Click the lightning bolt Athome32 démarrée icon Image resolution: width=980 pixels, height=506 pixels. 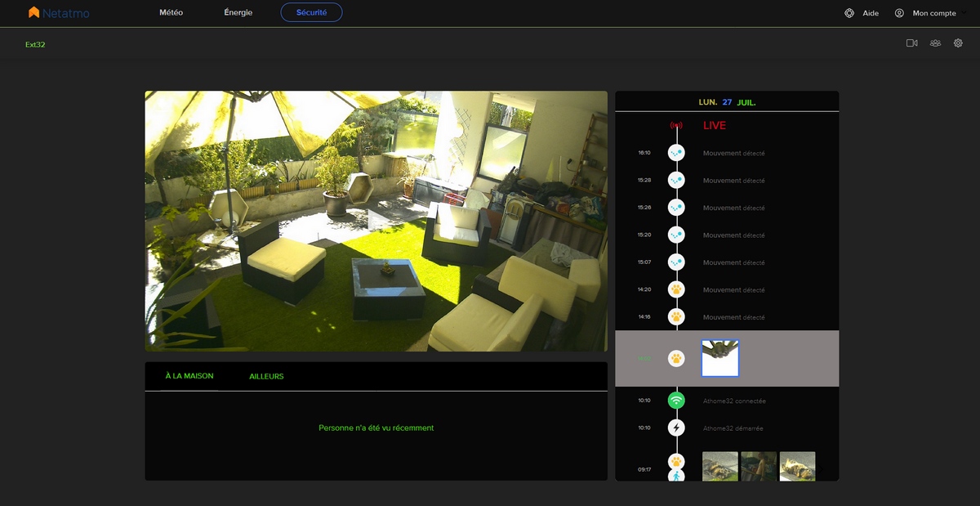[x=676, y=428]
